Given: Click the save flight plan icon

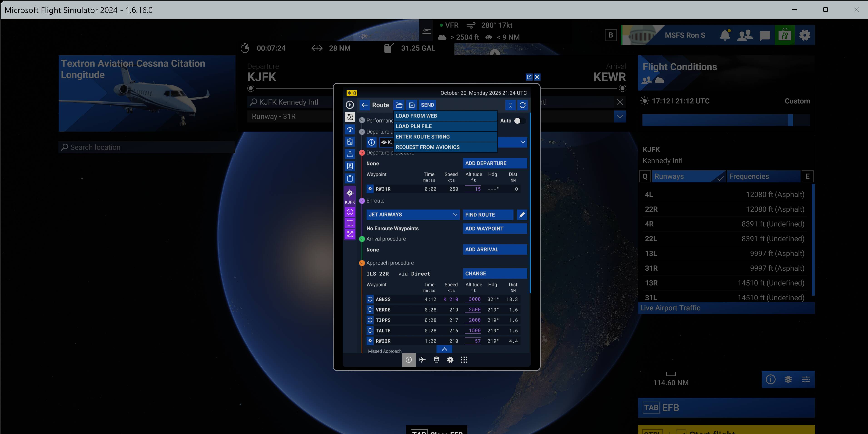Looking at the screenshot, I should [412, 105].
